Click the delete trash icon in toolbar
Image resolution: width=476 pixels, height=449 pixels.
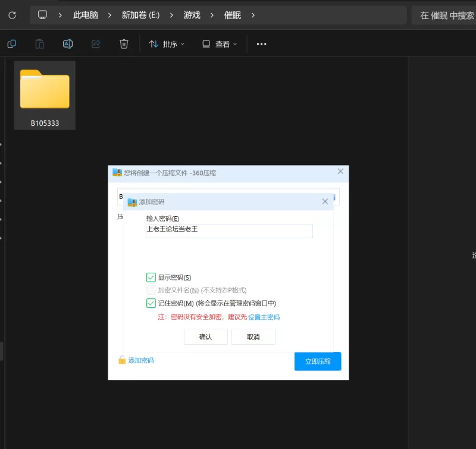pyautogui.click(x=124, y=44)
